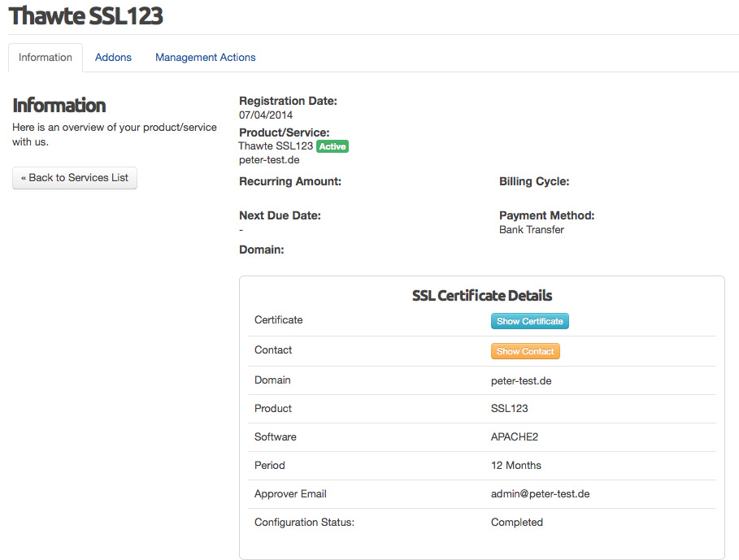Click the overview description text

(x=115, y=135)
